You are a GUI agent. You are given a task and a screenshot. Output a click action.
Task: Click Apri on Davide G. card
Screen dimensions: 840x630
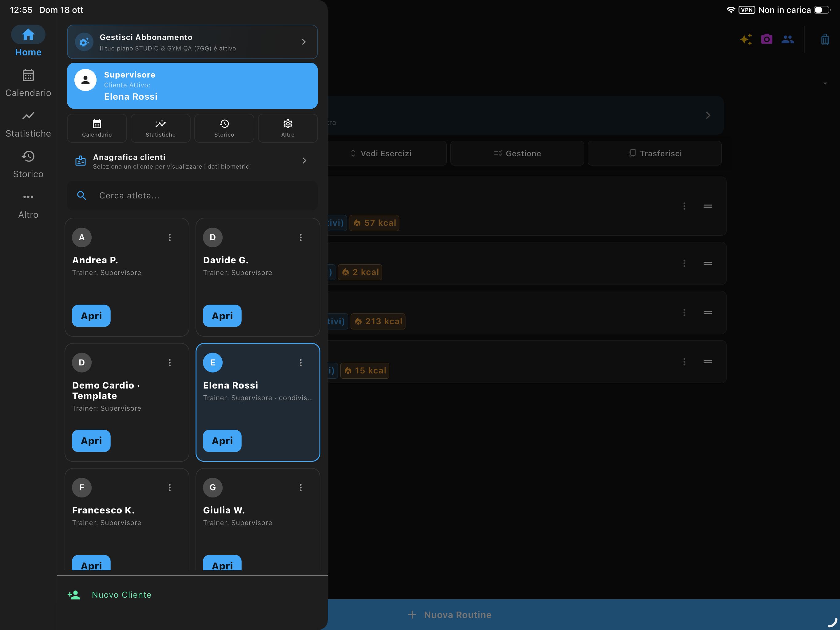[x=222, y=316]
